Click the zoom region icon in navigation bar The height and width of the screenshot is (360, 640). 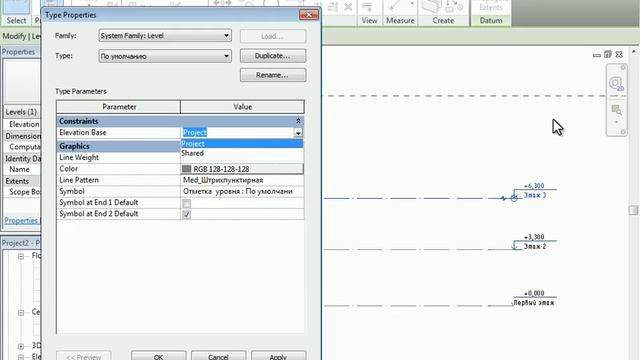point(616,109)
